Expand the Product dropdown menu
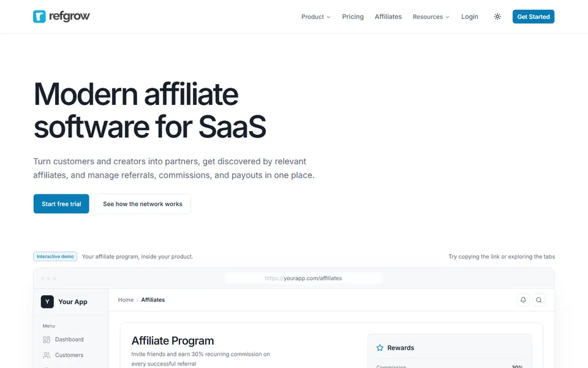This screenshot has width=588, height=368. tap(316, 17)
